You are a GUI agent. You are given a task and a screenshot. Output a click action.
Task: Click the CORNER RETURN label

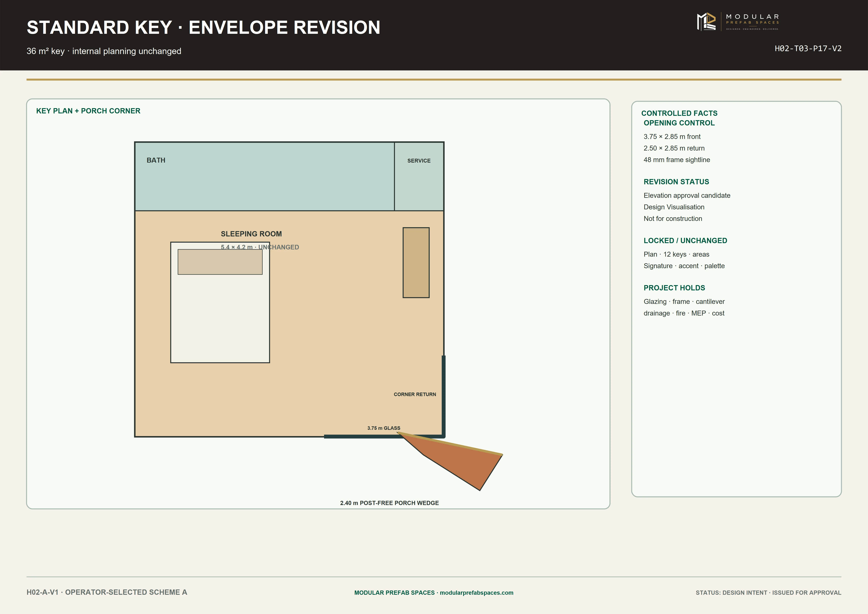click(415, 394)
